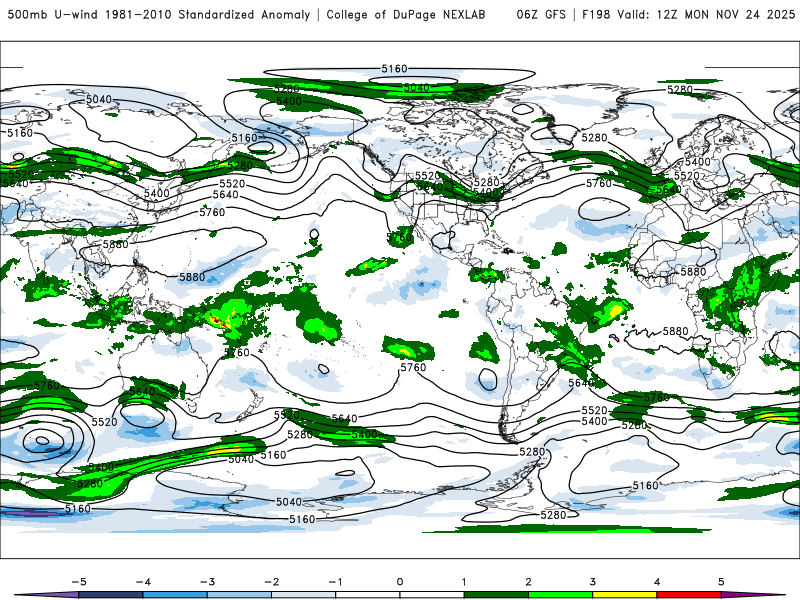Click the "-5" colorbar tick label

pyautogui.click(x=79, y=582)
